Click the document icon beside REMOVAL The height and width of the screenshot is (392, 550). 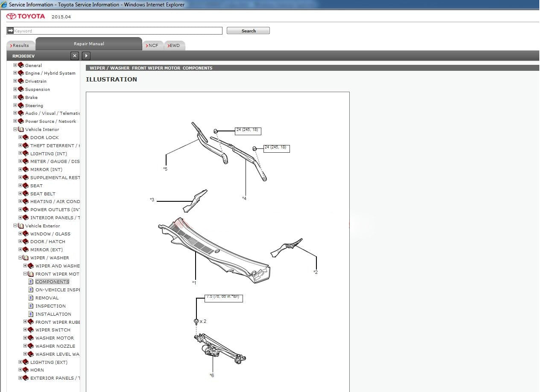click(31, 298)
